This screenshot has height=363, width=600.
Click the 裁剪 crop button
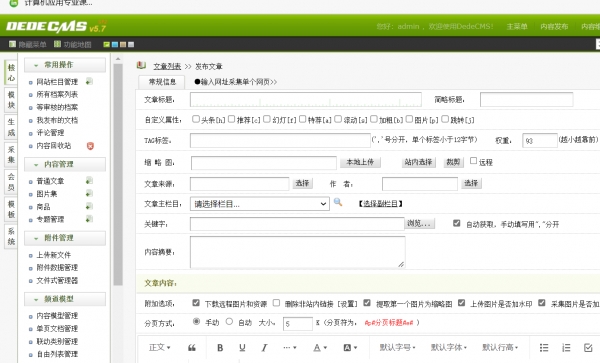pos(453,162)
